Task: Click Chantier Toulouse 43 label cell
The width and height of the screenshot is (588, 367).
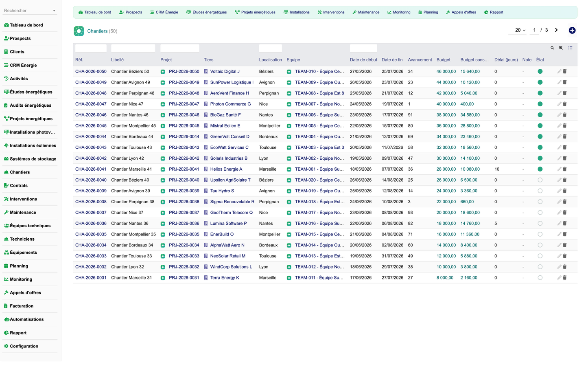Action: coord(131,147)
